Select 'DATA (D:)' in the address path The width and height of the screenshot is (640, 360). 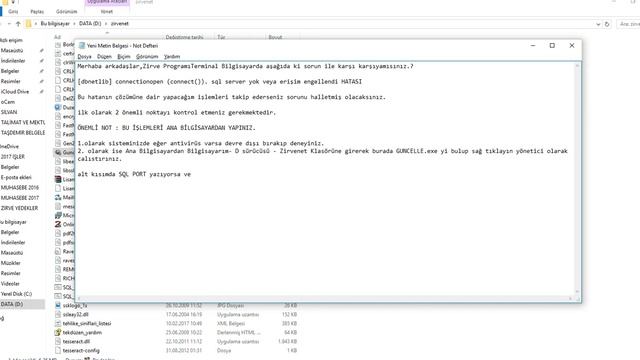(90, 24)
